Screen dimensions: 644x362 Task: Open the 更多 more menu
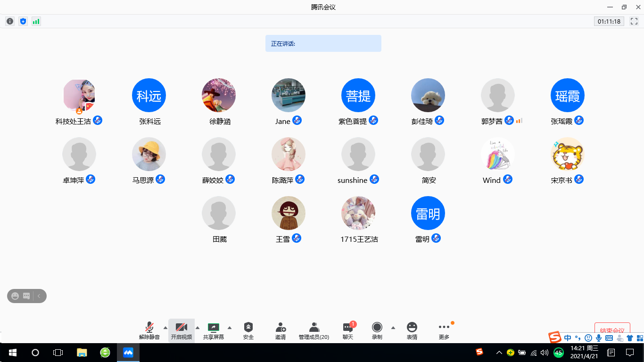pyautogui.click(x=444, y=330)
